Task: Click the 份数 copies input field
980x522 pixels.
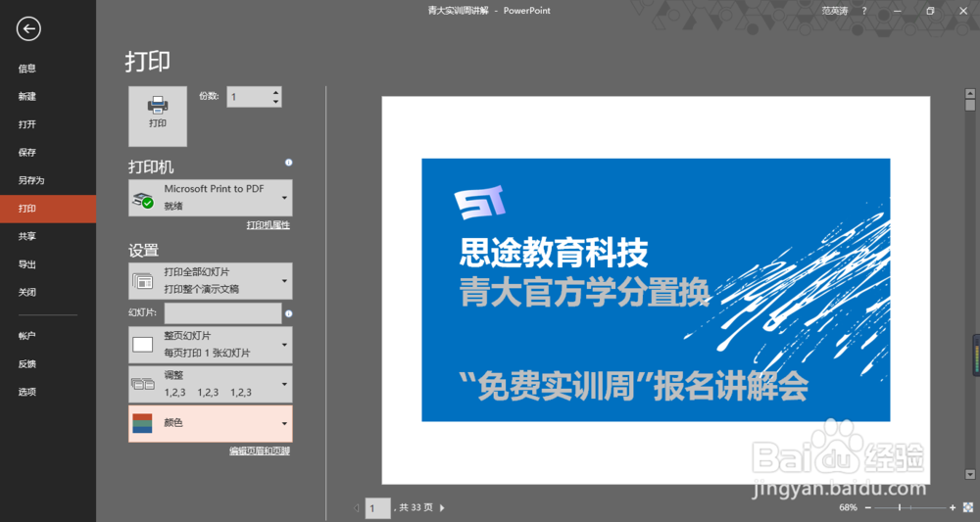Action: (249, 97)
